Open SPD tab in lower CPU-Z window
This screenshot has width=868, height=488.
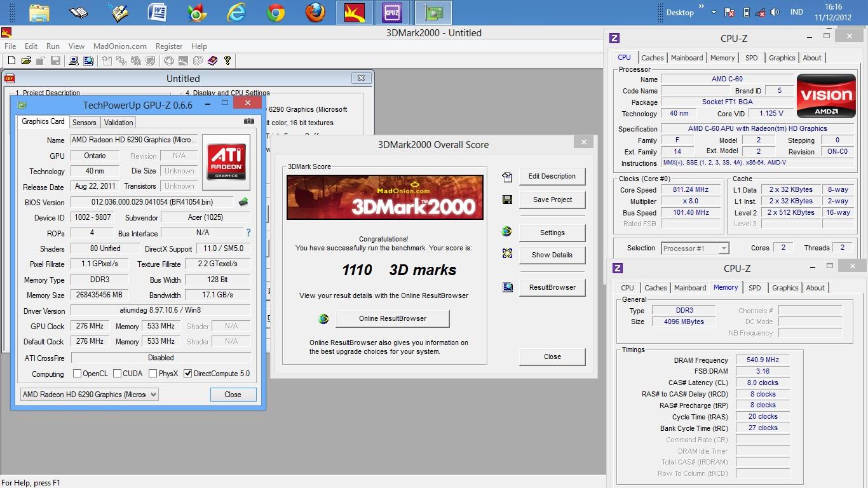[x=754, y=288]
